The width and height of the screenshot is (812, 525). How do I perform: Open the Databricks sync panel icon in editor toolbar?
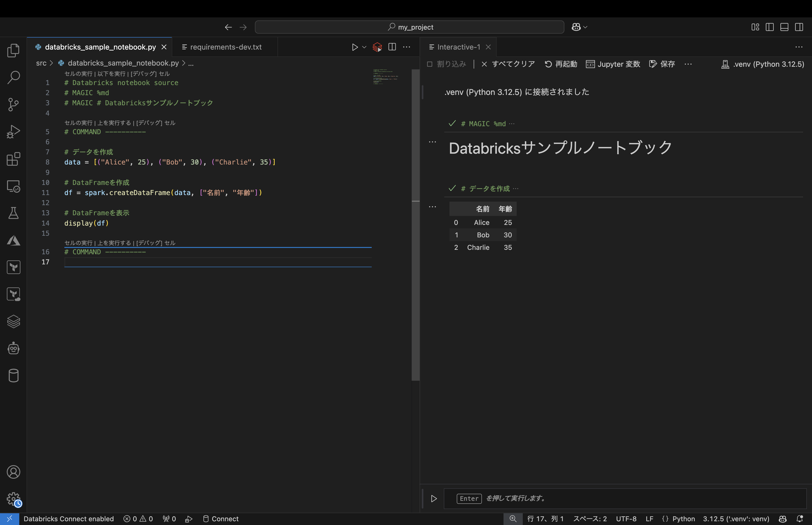click(377, 47)
